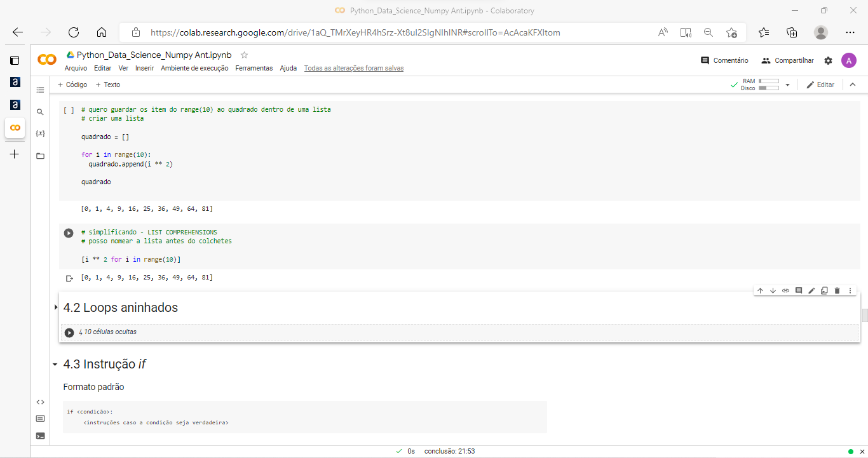
Task: Open the Variables {x} panel
Action: [40, 133]
